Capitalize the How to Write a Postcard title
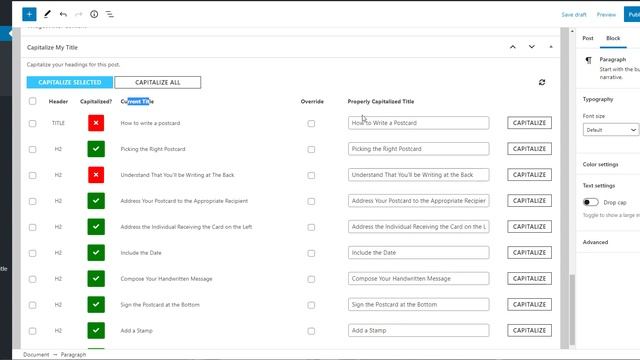 tap(529, 123)
